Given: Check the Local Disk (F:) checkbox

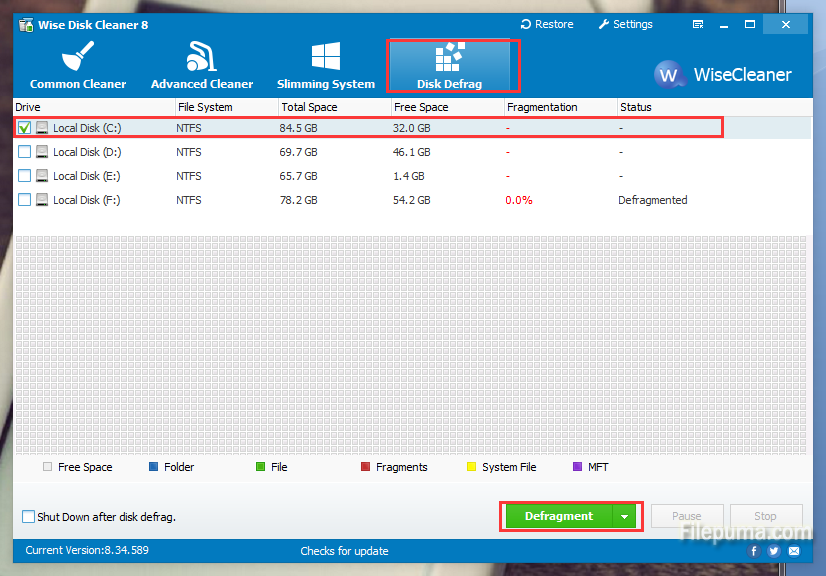Looking at the screenshot, I should pos(25,200).
